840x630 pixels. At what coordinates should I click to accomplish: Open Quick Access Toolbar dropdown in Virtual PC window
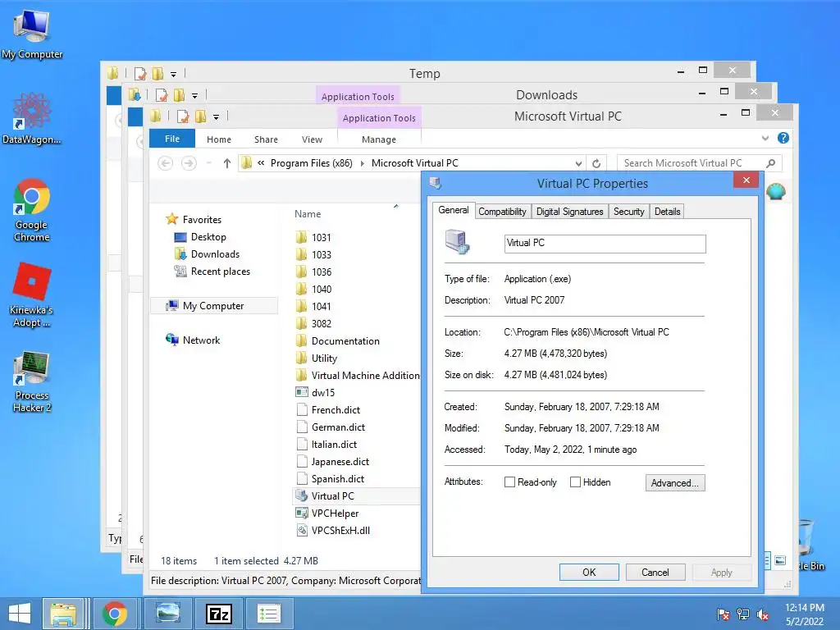click(216, 116)
